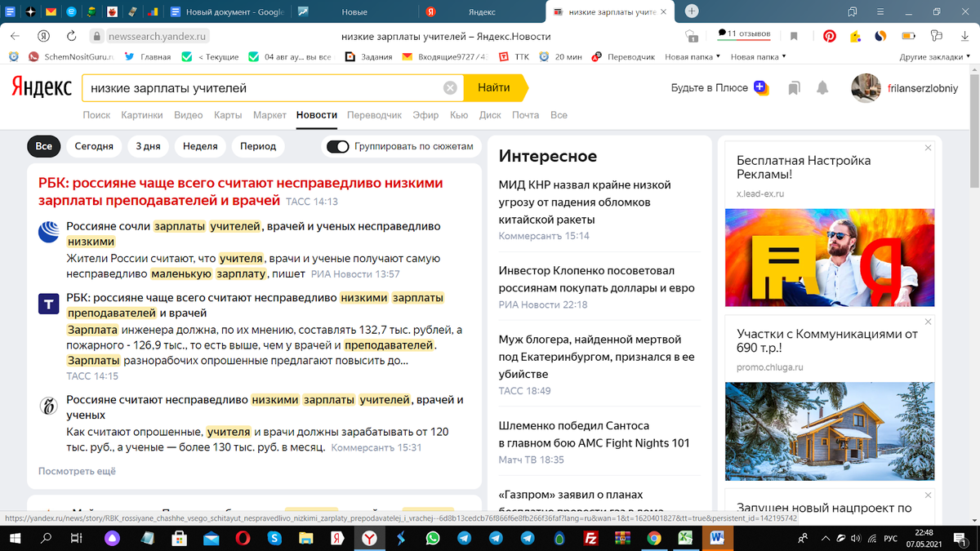Switch to the Картинки tab
The height and width of the screenshot is (551, 980).
[142, 115]
